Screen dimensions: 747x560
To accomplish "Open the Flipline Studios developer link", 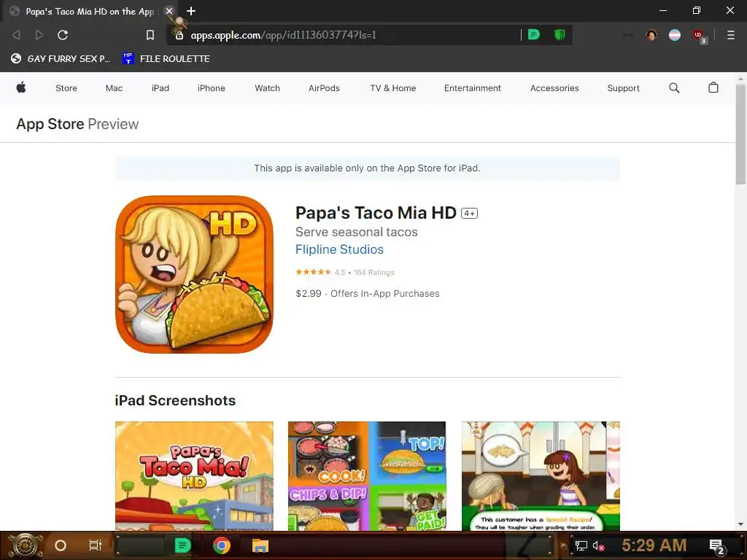I will pos(339,249).
